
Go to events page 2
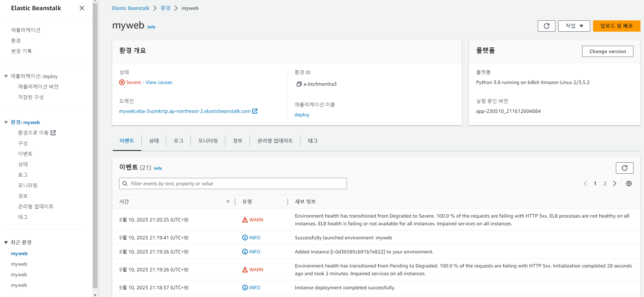(x=605, y=183)
